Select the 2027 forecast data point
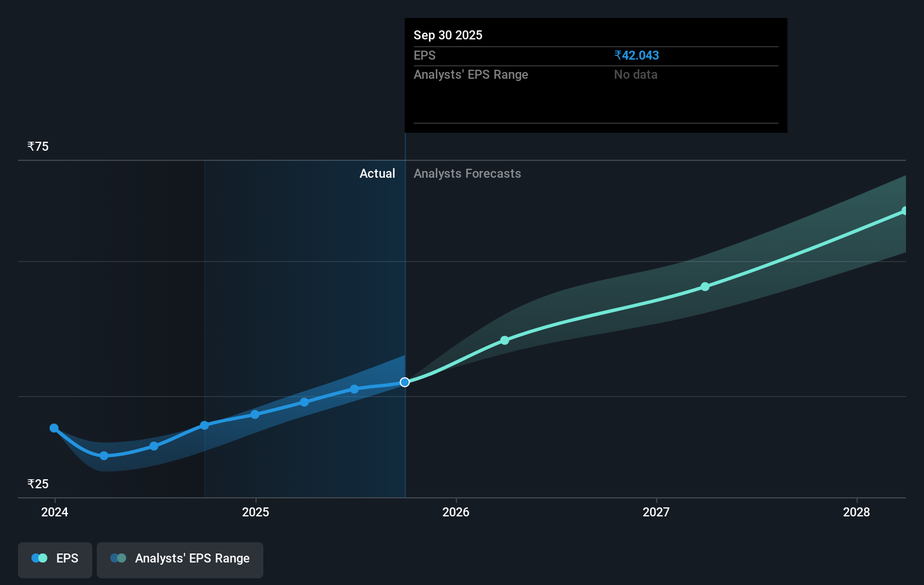Image resolution: width=924 pixels, height=585 pixels. tap(705, 287)
